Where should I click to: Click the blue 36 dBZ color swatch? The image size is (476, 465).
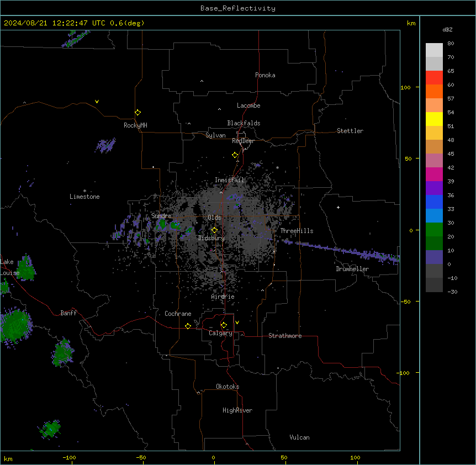point(434,202)
